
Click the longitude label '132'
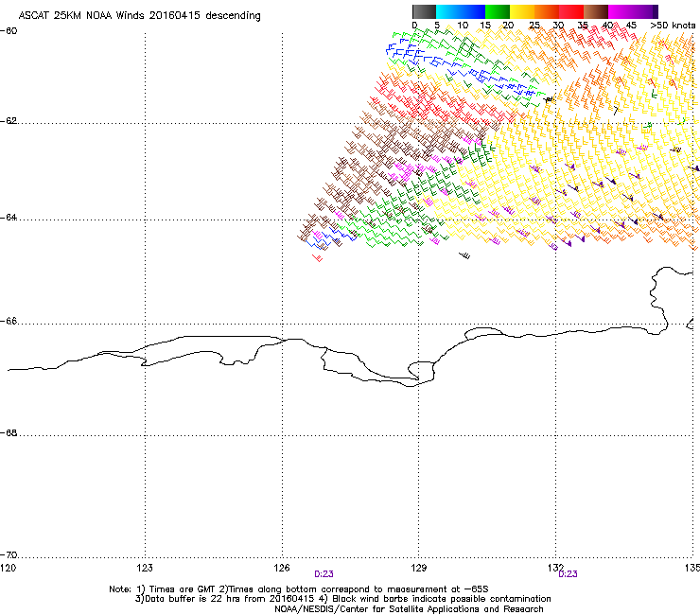[x=555, y=568]
